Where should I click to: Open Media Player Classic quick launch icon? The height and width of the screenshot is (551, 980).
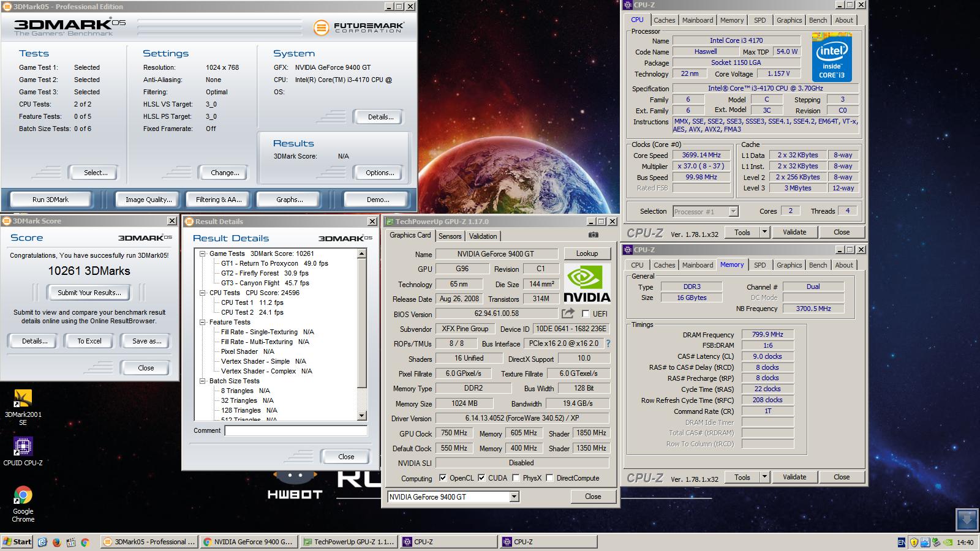pos(70,542)
